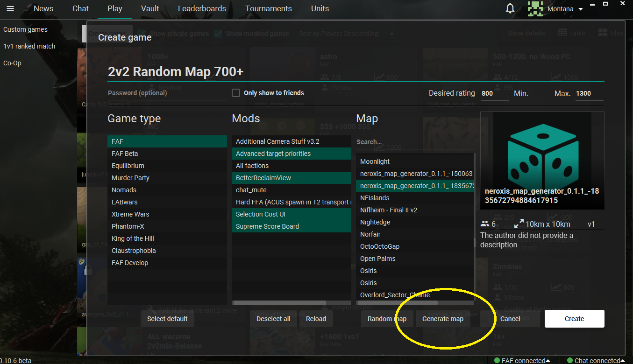The width and height of the screenshot is (633, 364).
Task: Select neroxis_map_generator_0.1.1_-1500631 map
Action: coord(415,174)
